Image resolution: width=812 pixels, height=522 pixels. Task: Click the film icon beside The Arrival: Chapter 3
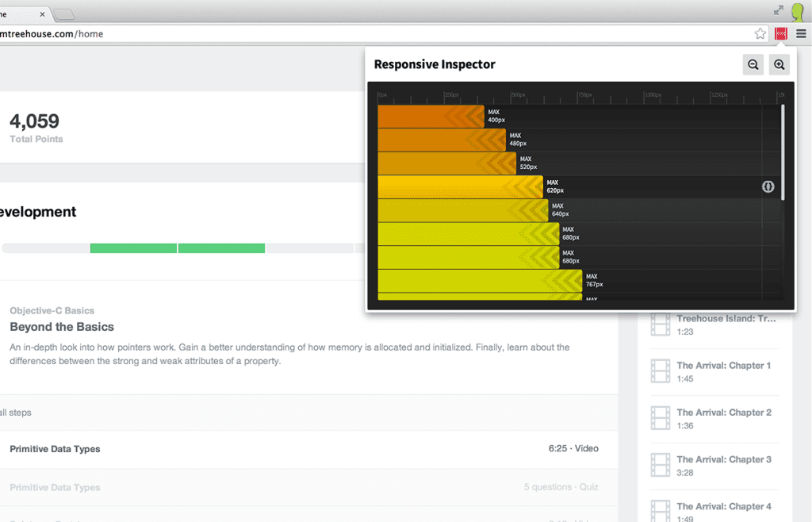[660, 465]
